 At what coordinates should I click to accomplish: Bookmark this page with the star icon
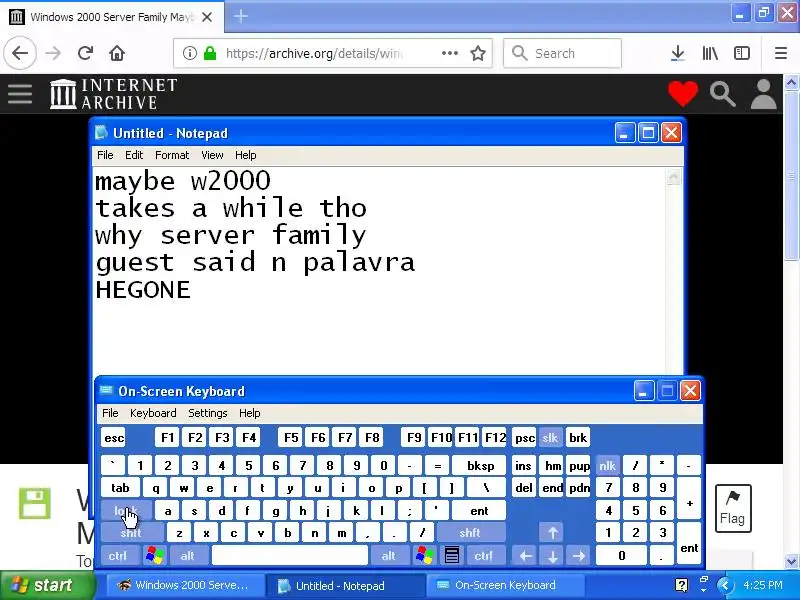tap(478, 53)
